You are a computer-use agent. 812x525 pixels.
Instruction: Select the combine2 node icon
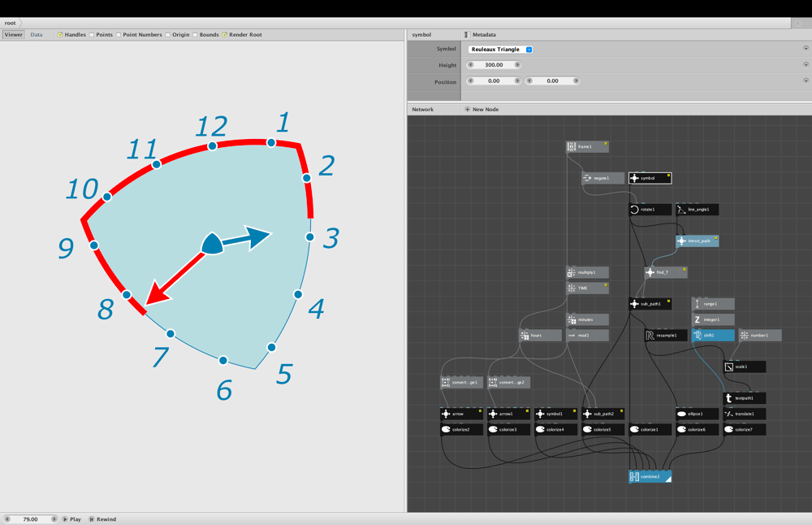(634, 477)
